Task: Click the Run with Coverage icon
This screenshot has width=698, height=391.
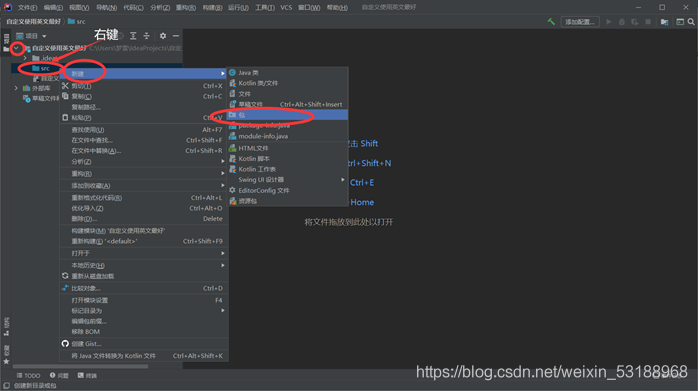Action: click(x=635, y=21)
